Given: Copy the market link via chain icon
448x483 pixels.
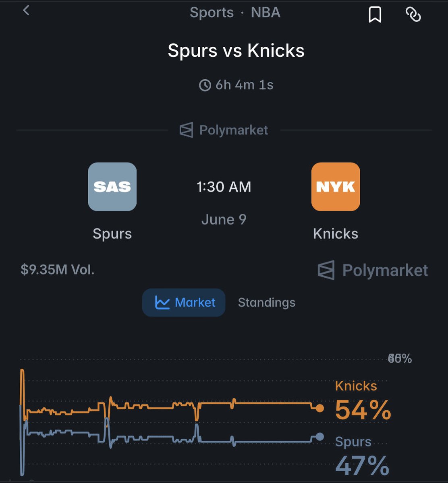Looking at the screenshot, I should 413,15.
